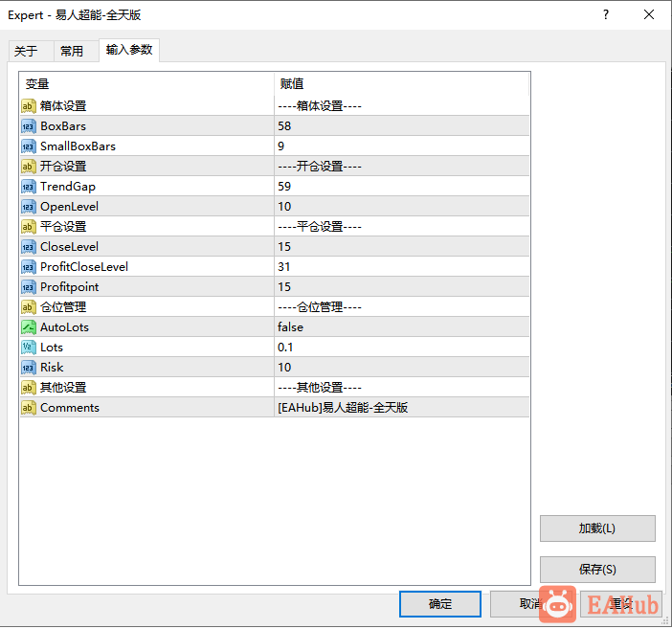Close the Expert dialog window
Viewport: 672px width, 629px height.
pyautogui.click(x=649, y=15)
